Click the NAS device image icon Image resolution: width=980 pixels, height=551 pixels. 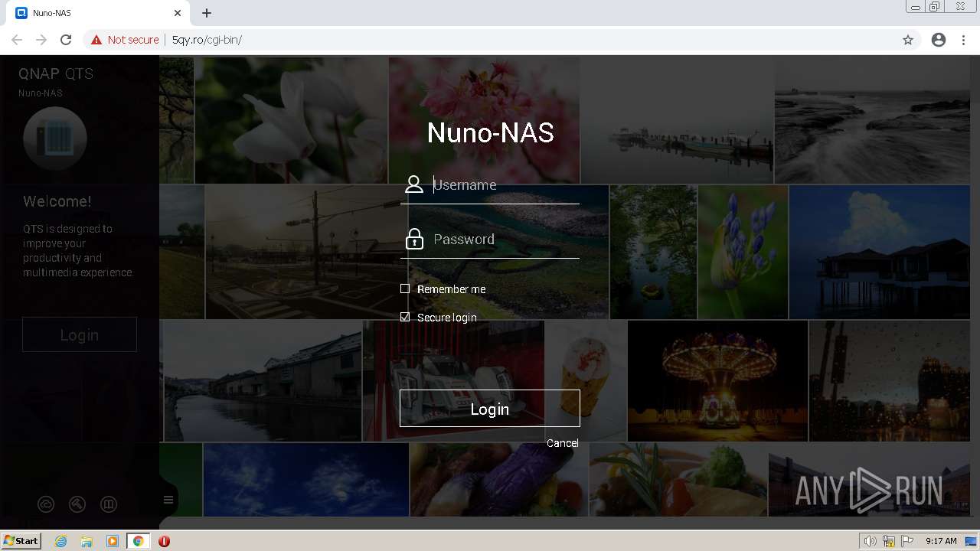click(x=54, y=139)
